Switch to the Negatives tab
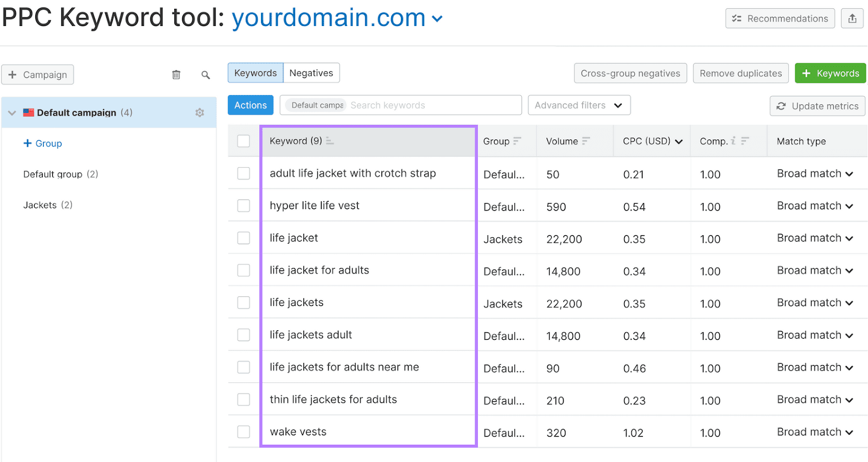The width and height of the screenshot is (868, 462). (311, 73)
